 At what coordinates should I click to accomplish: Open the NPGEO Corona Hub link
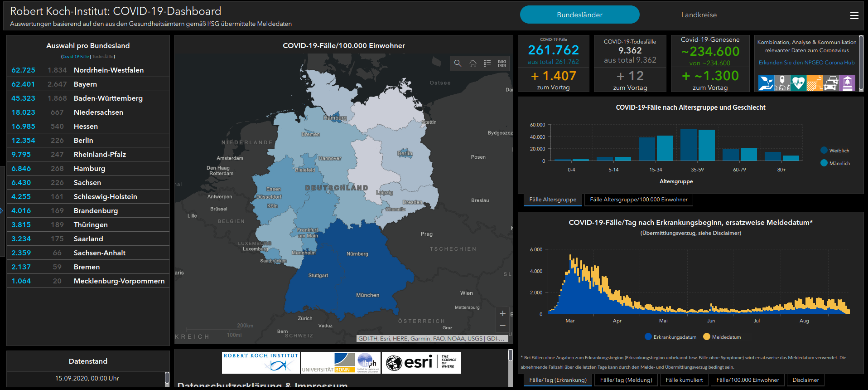[806, 63]
